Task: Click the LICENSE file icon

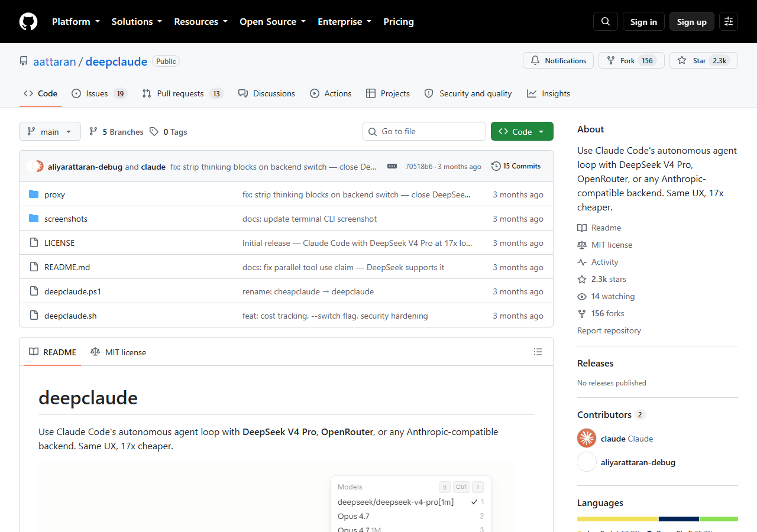Action: (34, 243)
